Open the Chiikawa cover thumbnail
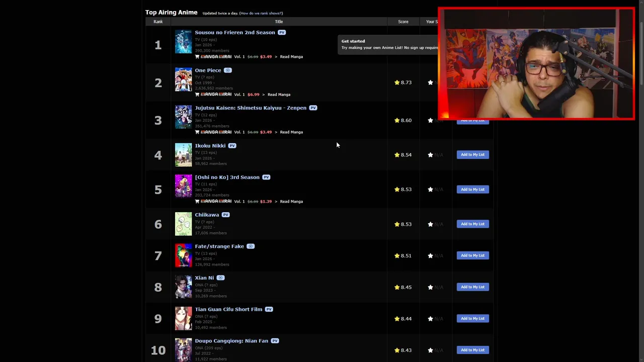 point(183,224)
